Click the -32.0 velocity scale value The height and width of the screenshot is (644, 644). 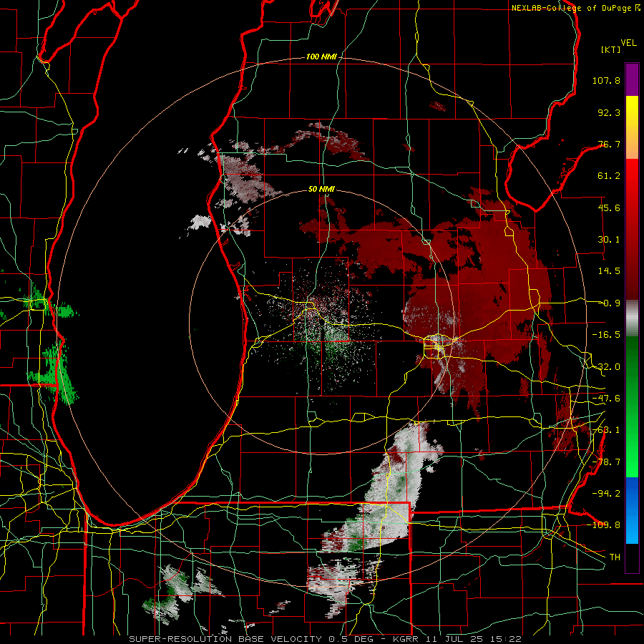[606, 367]
